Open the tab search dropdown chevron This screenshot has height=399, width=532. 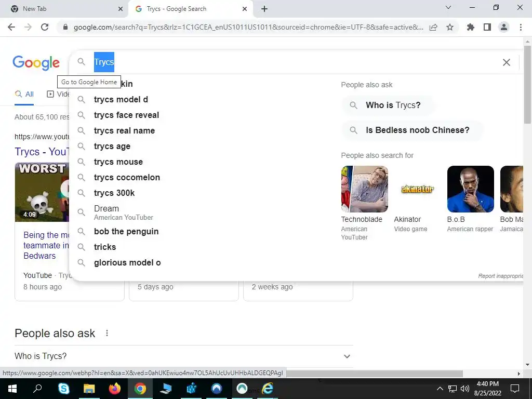click(x=448, y=7)
